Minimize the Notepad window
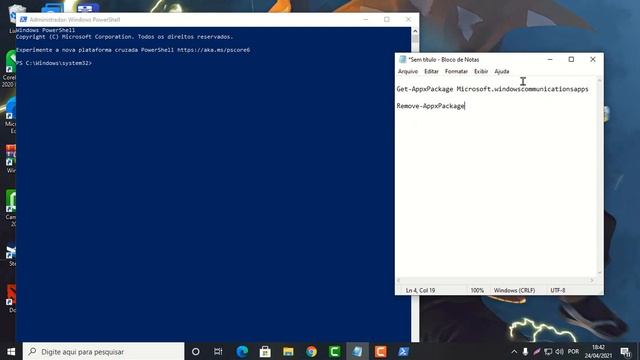This screenshot has height=360, width=640. 550,60
